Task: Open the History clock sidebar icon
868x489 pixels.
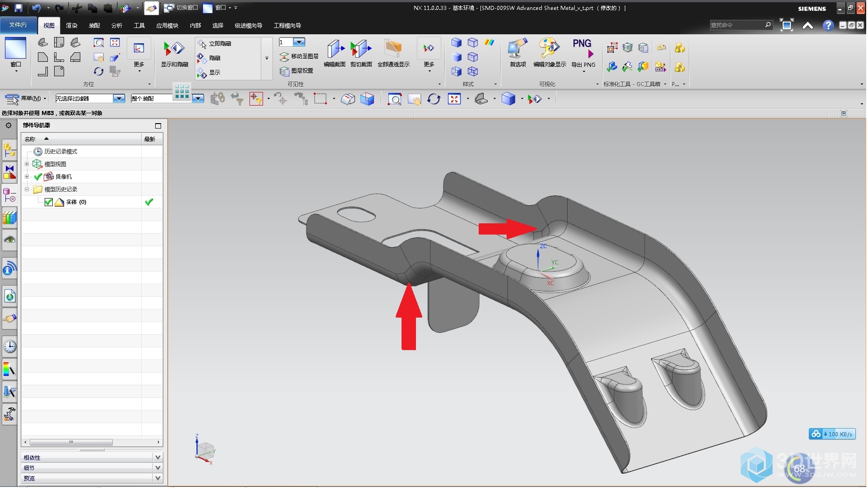Action: pos(9,346)
